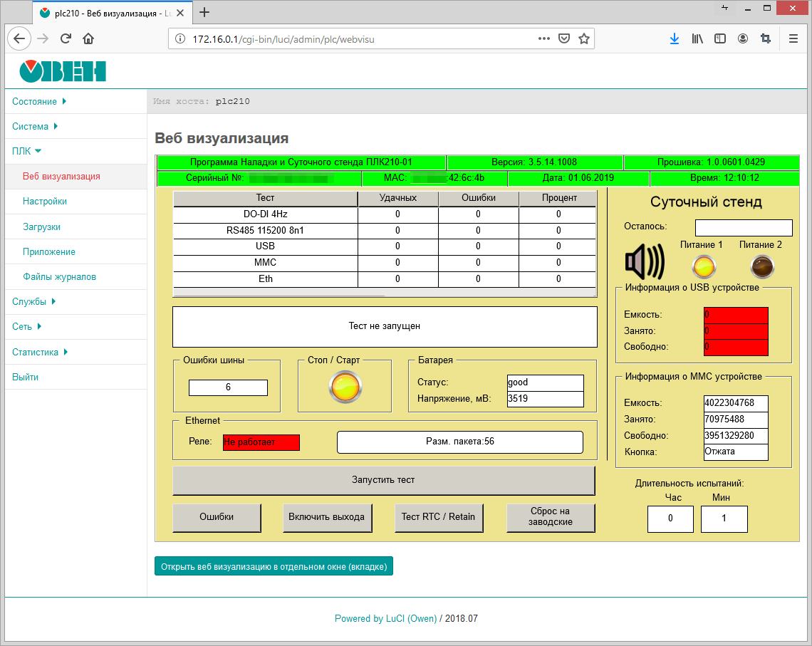
Task: Click the Сброс на заводские button
Action: [550, 518]
